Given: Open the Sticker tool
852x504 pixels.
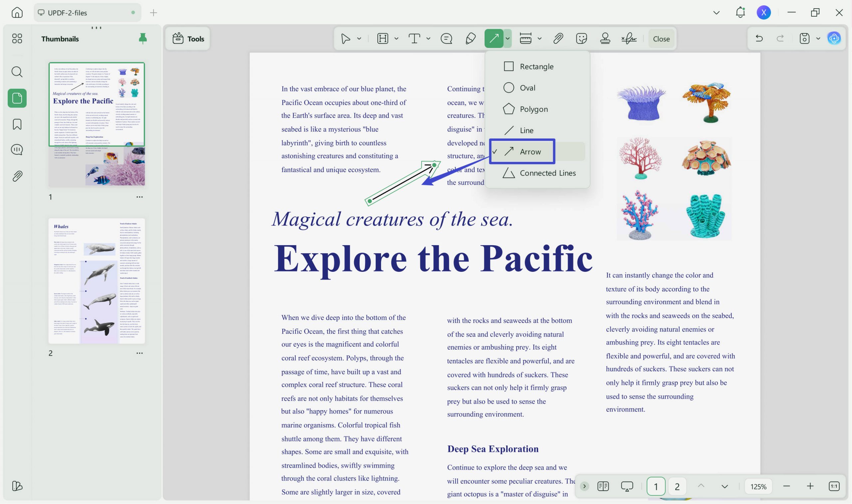Looking at the screenshot, I should (x=581, y=39).
